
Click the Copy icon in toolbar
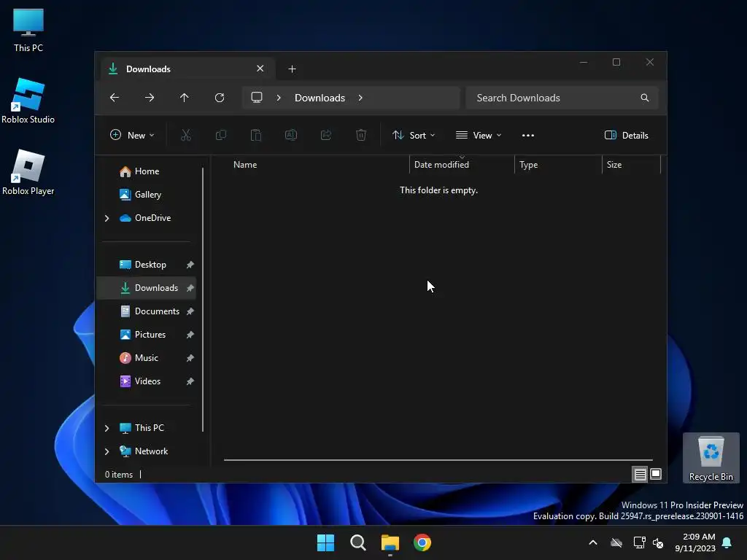[220, 135]
